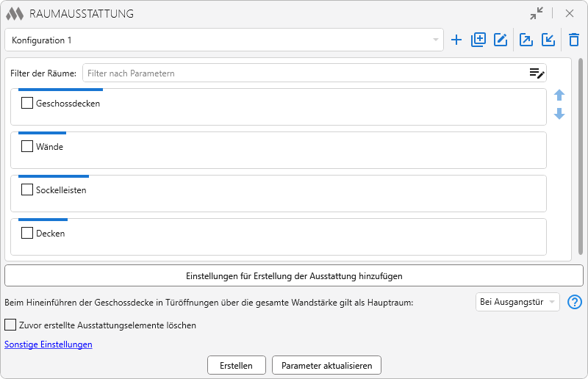Add a new configuration with plus icon
The width and height of the screenshot is (588, 379).
(456, 40)
